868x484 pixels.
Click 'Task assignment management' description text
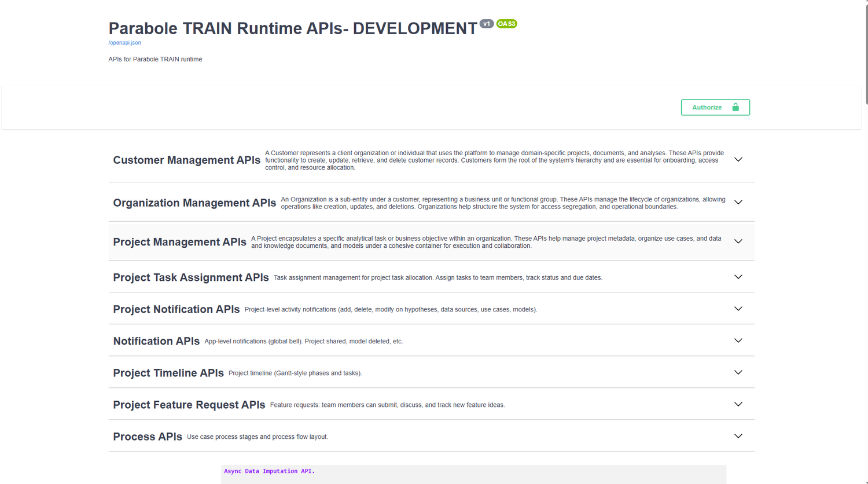[x=438, y=278]
